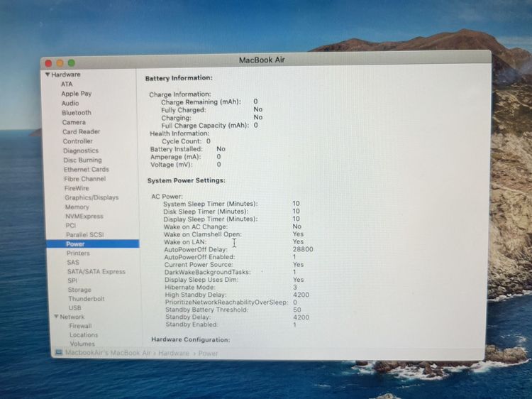
Task: Click the Battery Information heading
Action: (179, 78)
